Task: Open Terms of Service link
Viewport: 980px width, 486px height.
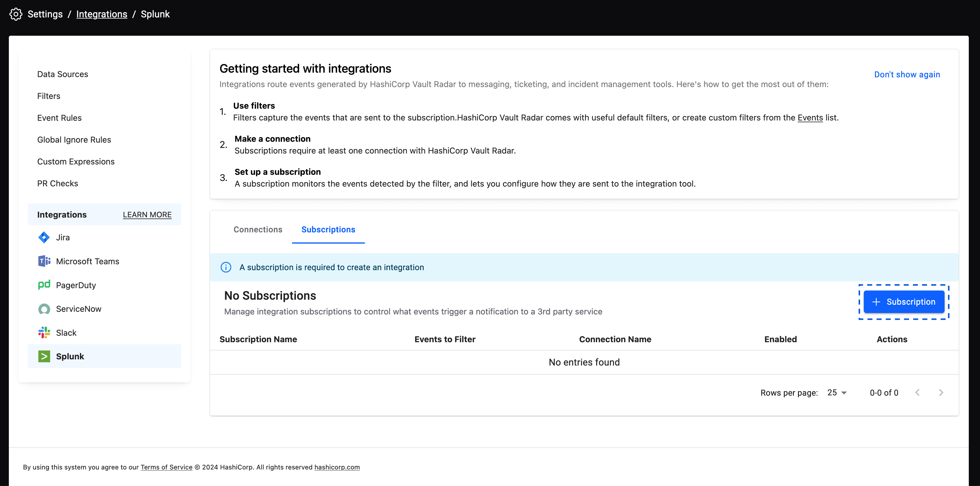Action: (x=167, y=467)
